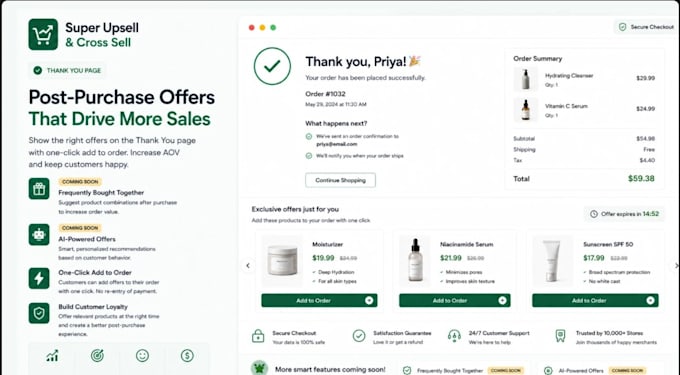Select the target bullseye icon

tap(97, 356)
